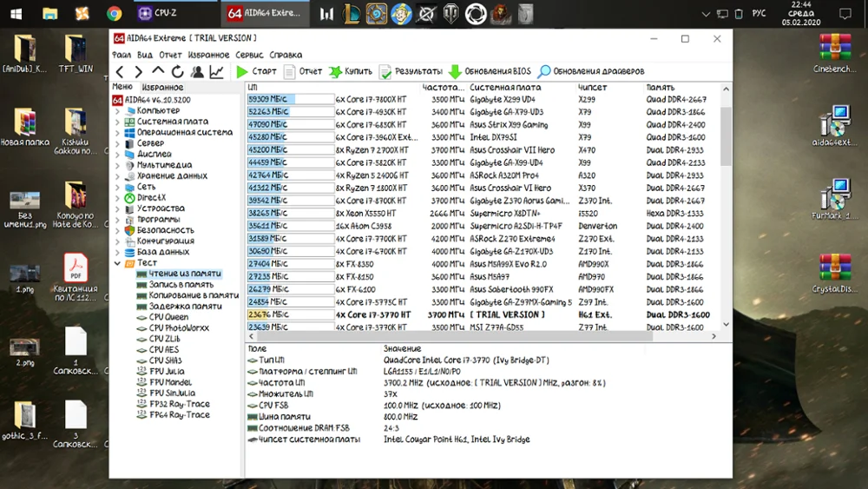
Task: Switch to the Меню tab in sidebar
Action: pos(122,87)
